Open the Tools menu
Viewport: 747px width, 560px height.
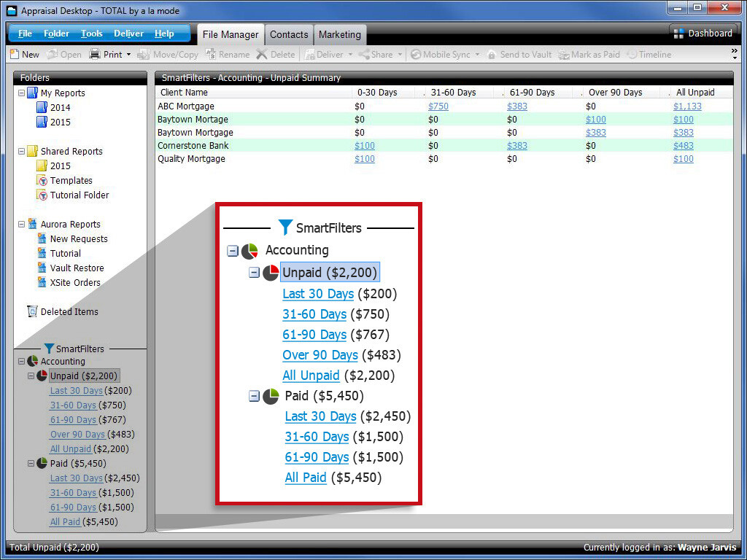coord(91,34)
